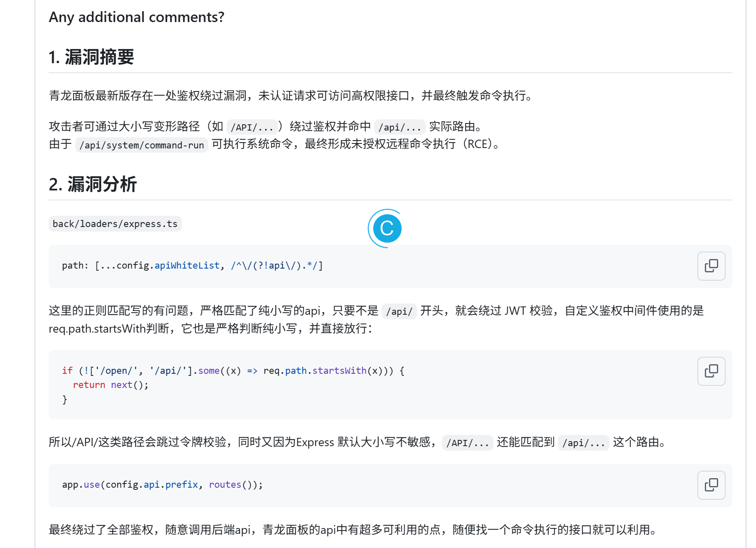756x548 pixels.
Task: Click the final paragraph starting with 最终绕过了
Action: (x=353, y=530)
